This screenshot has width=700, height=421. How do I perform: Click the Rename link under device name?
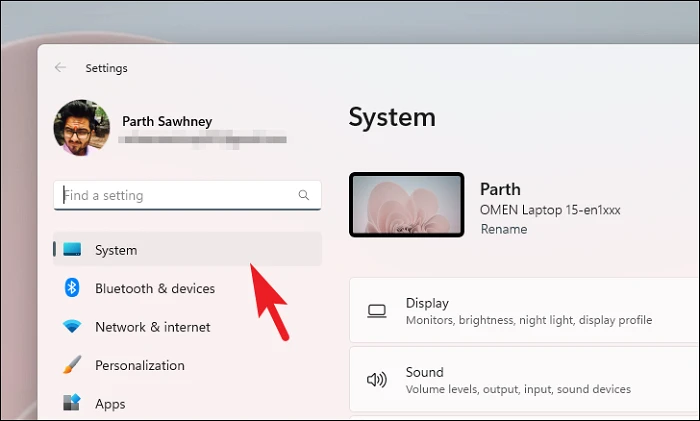click(504, 229)
